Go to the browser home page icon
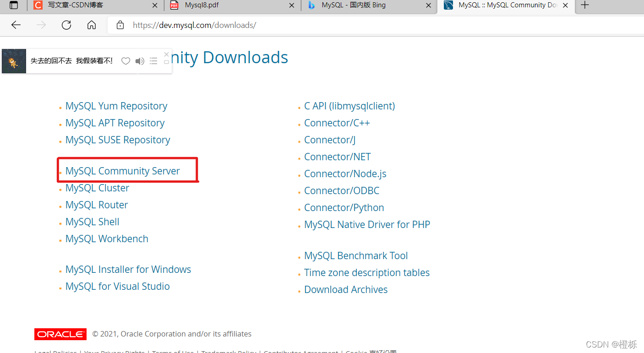 click(x=92, y=25)
